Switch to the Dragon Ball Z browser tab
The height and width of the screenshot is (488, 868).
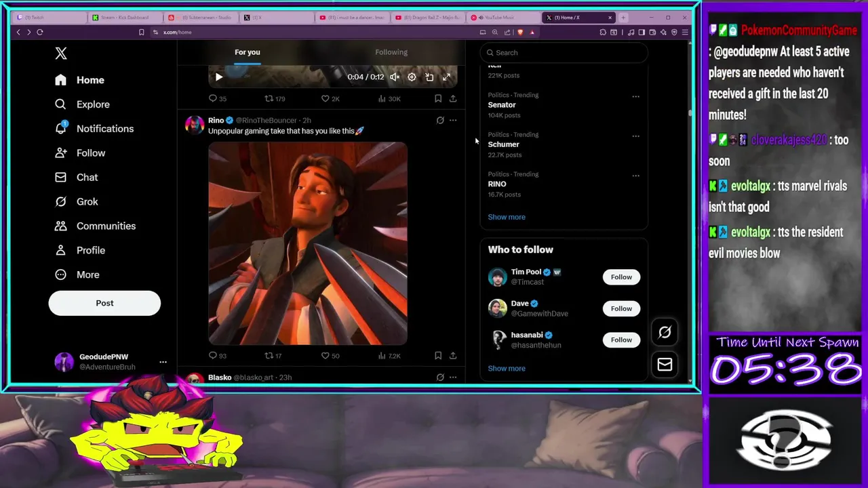427,18
